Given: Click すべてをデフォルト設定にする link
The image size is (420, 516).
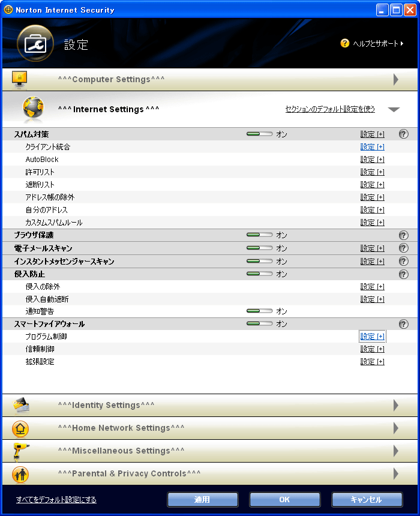Looking at the screenshot, I should (x=56, y=500).
